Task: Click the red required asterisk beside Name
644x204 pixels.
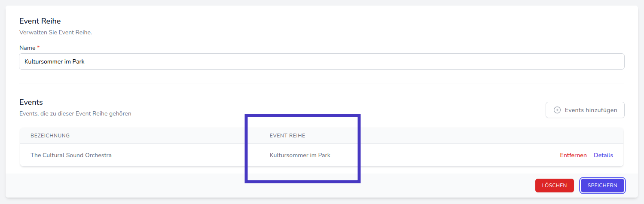Action: point(38,47)
